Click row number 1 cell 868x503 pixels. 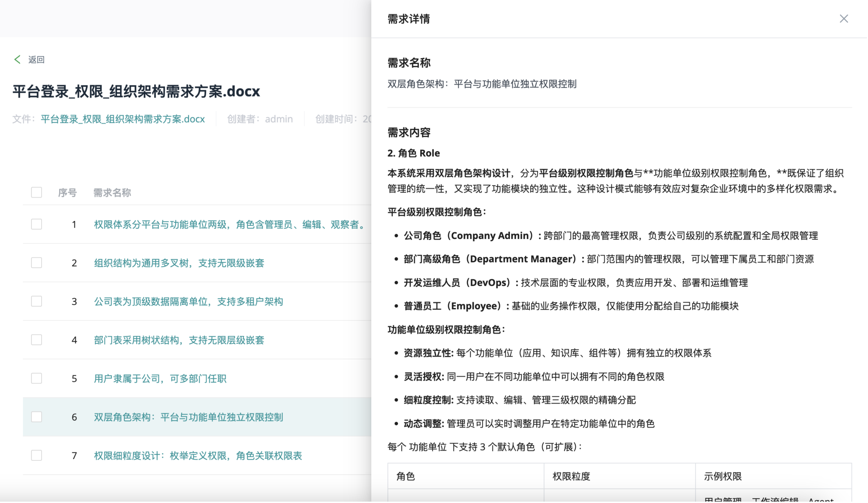point(74,225)
